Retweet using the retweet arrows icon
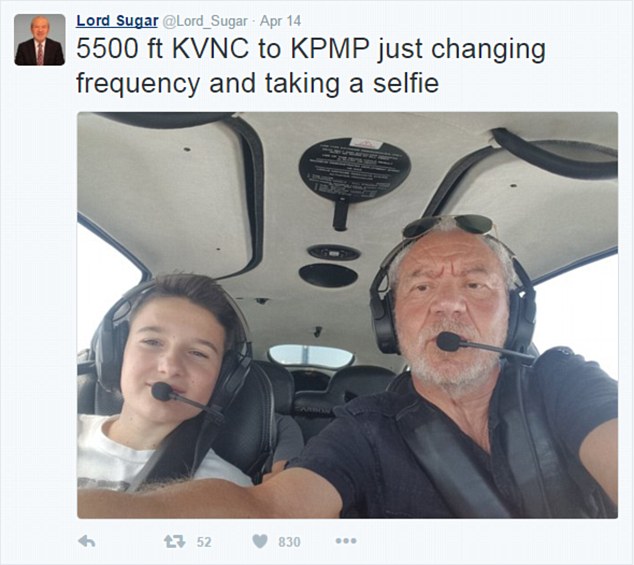Screen dimensions: 634x565 [x=174, y=541]
